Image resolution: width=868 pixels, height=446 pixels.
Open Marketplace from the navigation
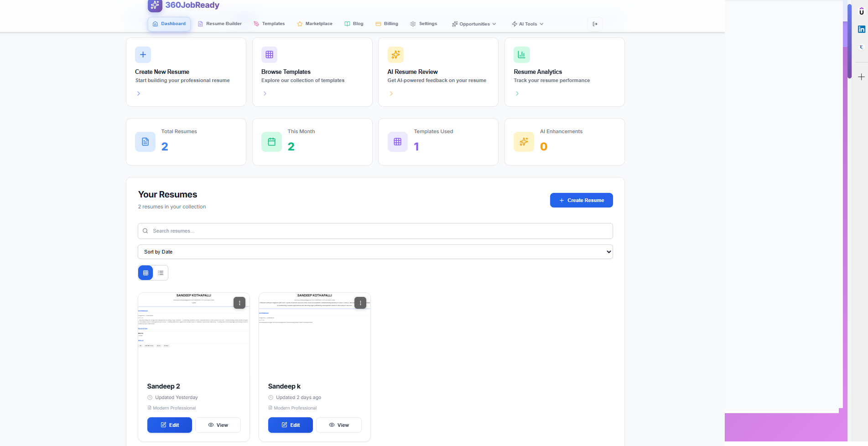pyautogui.click(x=315, y=24)
